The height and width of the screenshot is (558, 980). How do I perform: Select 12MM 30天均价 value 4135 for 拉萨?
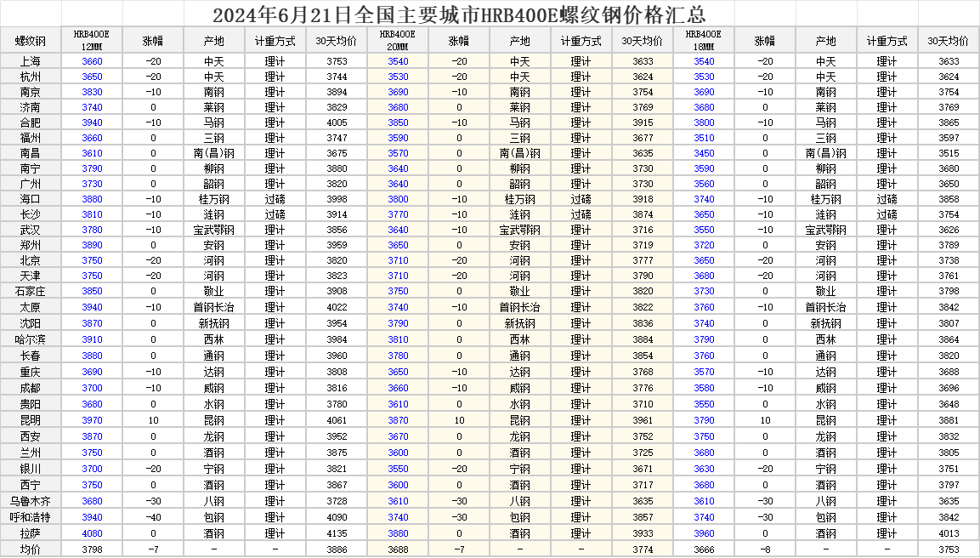337,533
